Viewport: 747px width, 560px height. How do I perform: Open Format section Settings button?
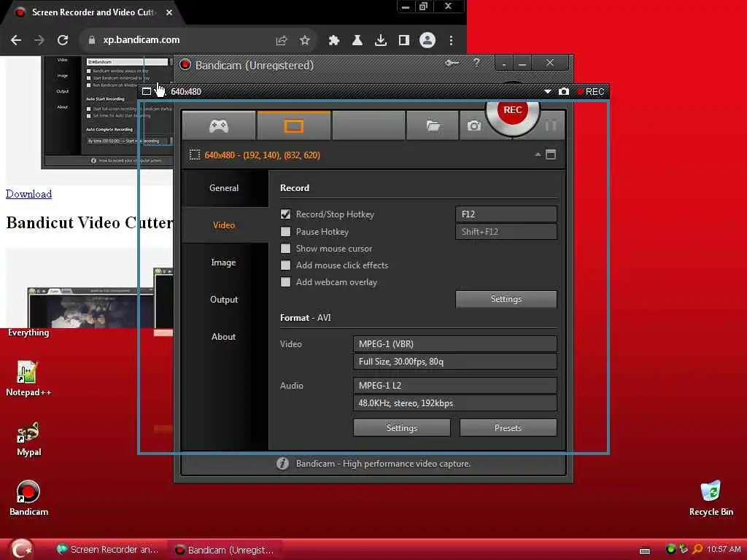pos(402,427)
